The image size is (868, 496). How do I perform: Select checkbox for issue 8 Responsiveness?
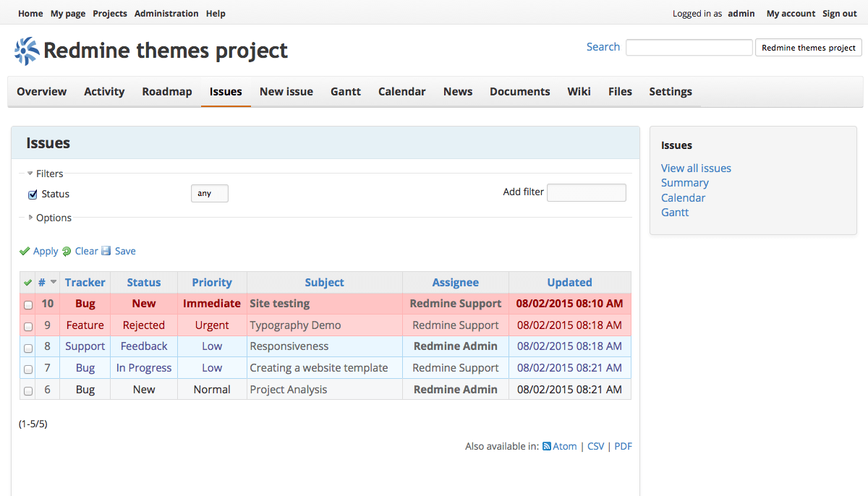point(28,348)
